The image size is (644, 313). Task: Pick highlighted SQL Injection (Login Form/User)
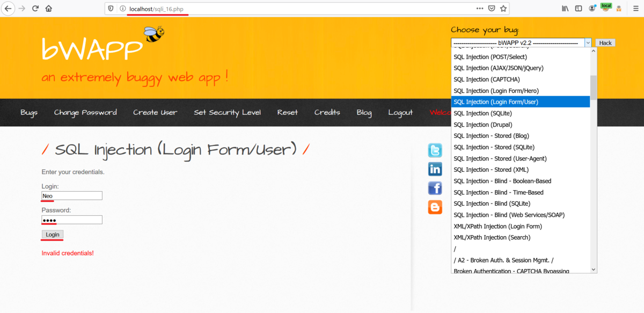521,102
